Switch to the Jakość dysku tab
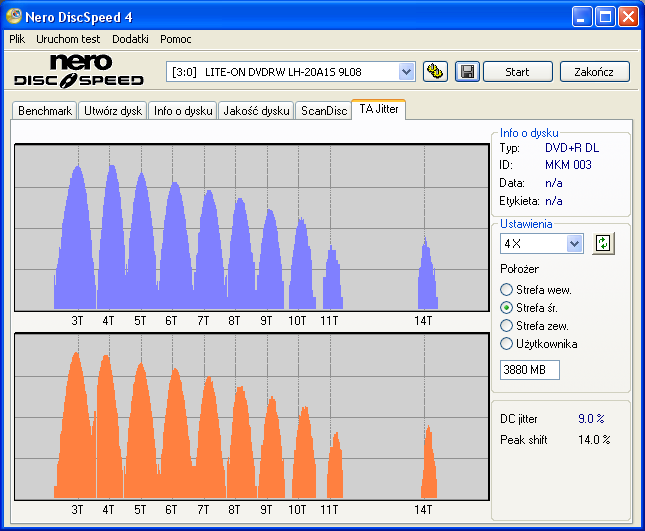Screen dimensions: 645x531 coord(256,111)
